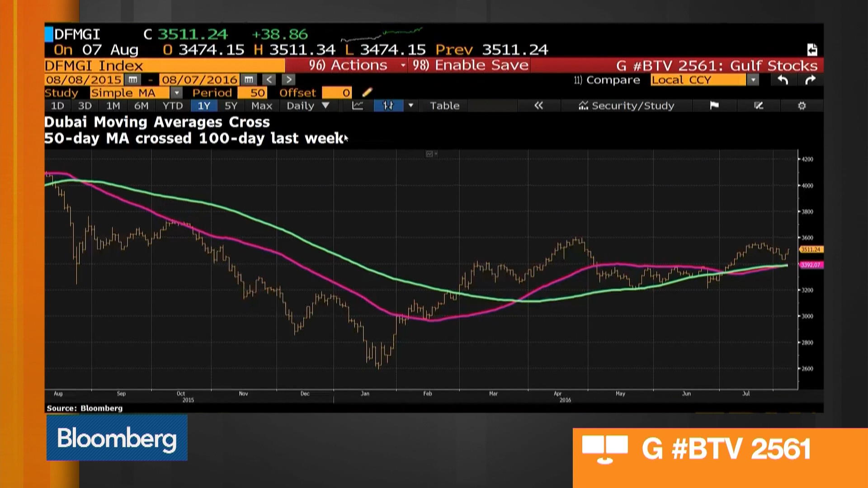Screen dimensions: 868x488
Task: Select the bar chart type icon
Action: 388,106
